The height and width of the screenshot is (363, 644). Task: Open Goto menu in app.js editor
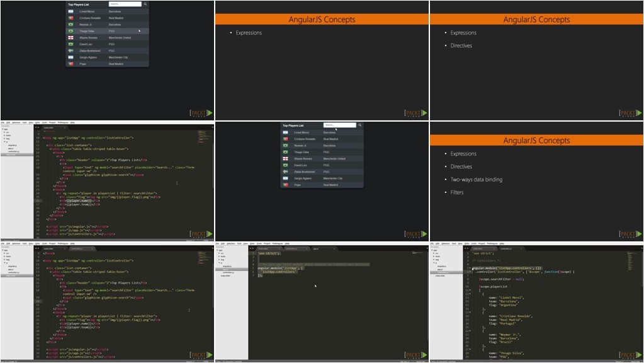(x=252, y=243)
